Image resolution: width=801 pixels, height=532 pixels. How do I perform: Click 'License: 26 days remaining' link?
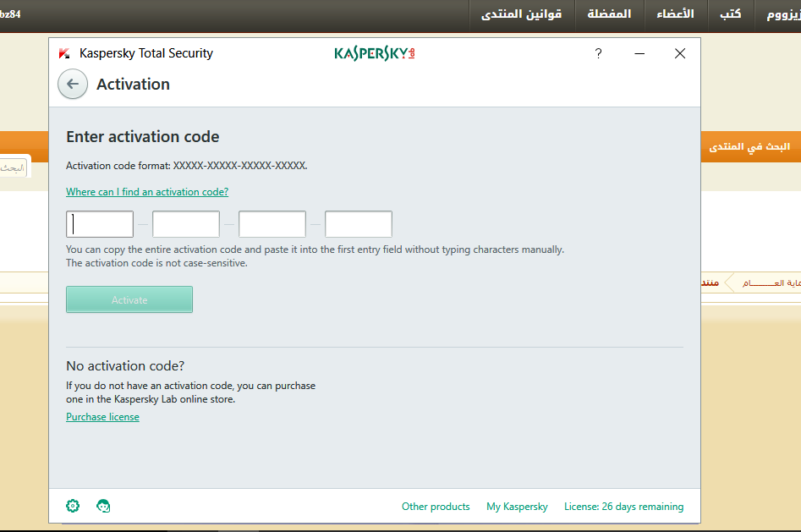(x=623, y=507)
